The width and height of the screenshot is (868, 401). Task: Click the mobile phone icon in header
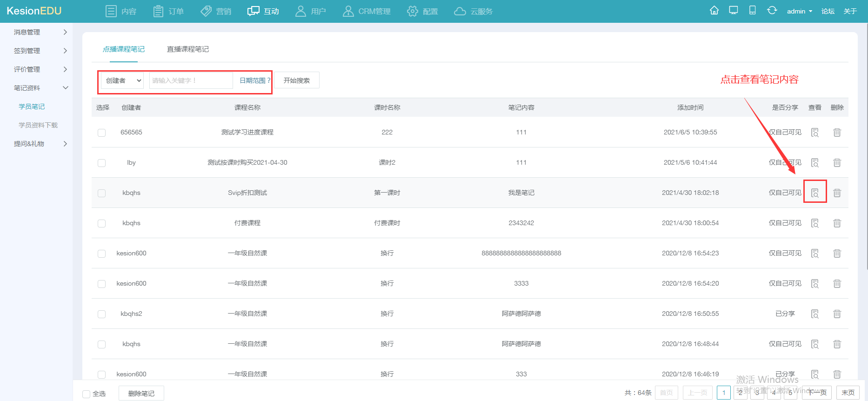tap(752, 11)
